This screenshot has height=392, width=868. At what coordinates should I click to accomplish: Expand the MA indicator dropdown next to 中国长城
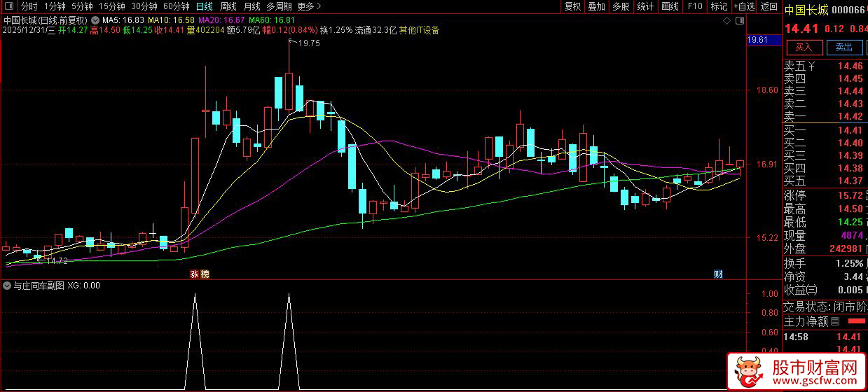click(x=95, y=20)
